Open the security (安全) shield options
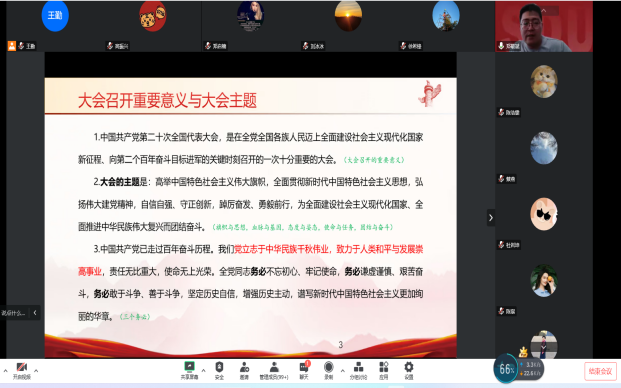621x388 pixels. (x=219, y=371)
